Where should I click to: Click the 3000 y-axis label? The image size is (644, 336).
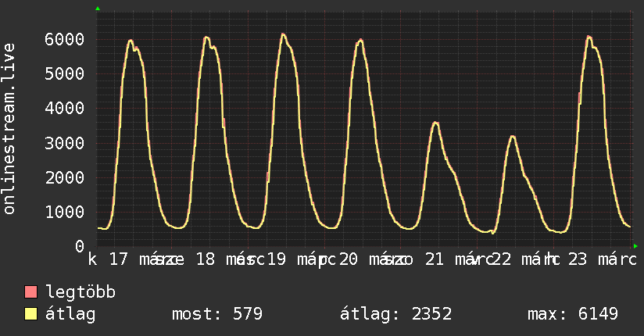click(x=65, y=143)
